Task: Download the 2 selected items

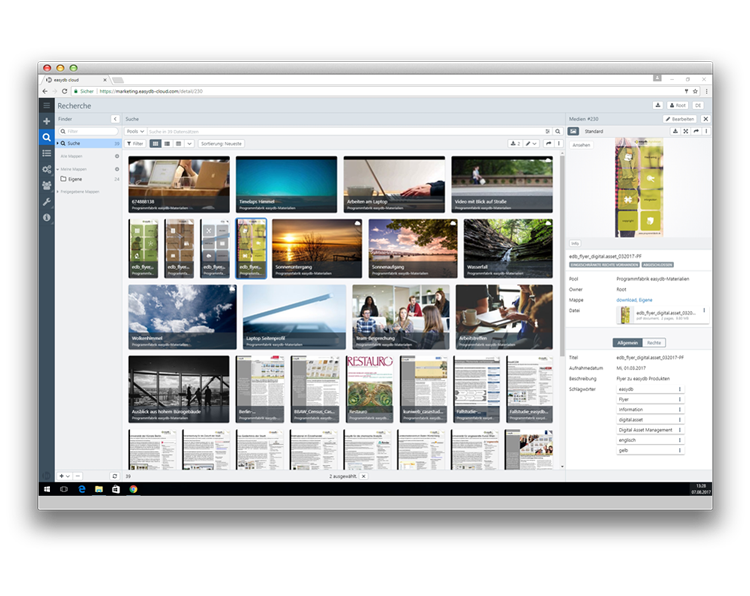Action: (x=515, y=143)
